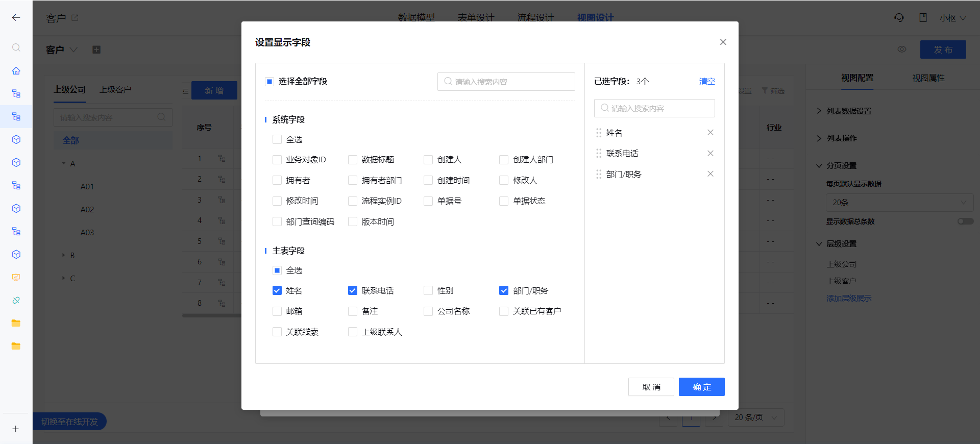Switch to 视图属性 tab

coord(928,78)
